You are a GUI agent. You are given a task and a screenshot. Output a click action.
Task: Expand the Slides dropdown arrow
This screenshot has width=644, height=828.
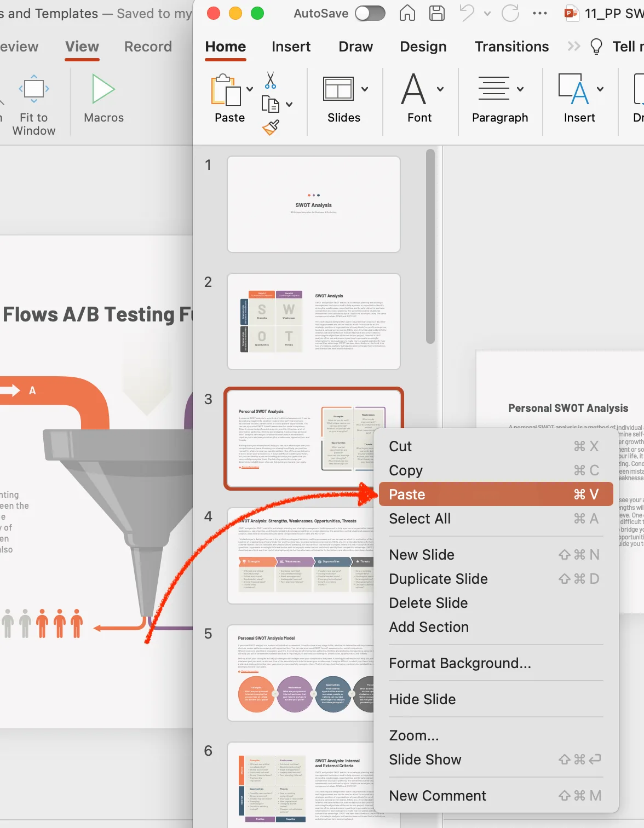[x=365, y=89]
